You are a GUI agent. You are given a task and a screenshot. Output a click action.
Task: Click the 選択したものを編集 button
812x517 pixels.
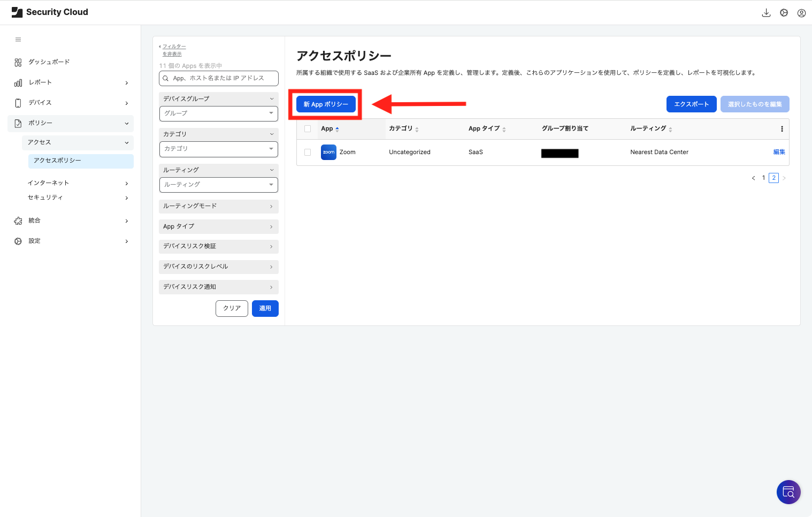pyautogui.click(x=755, y=104)
